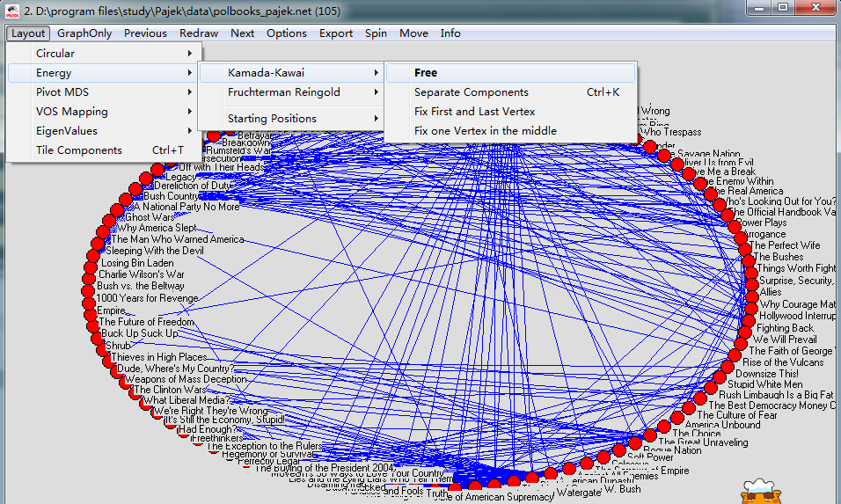
Task: Expand the Kamada-Kawai submenu
Action: [291, 72]
